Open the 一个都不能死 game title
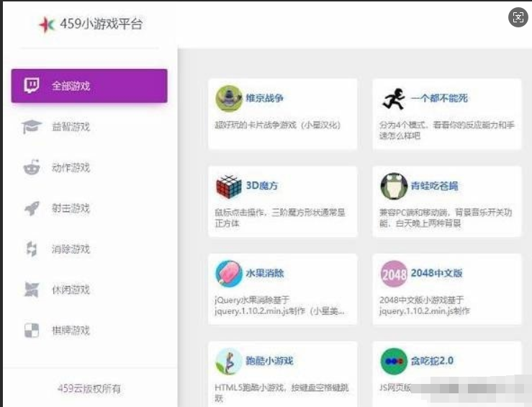This screenshot has width=532, height=407. pos(439,99)
